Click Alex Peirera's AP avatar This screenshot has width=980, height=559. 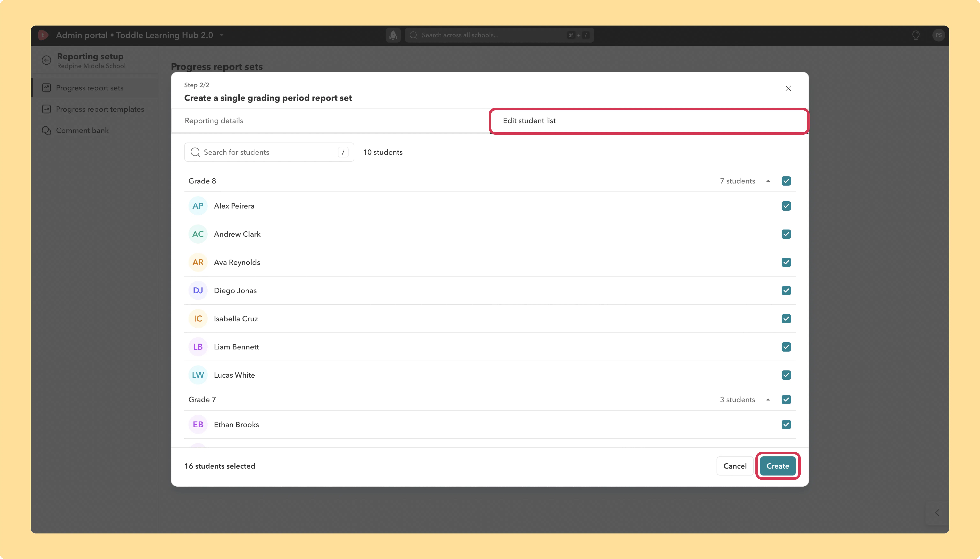tap(198, 206)
